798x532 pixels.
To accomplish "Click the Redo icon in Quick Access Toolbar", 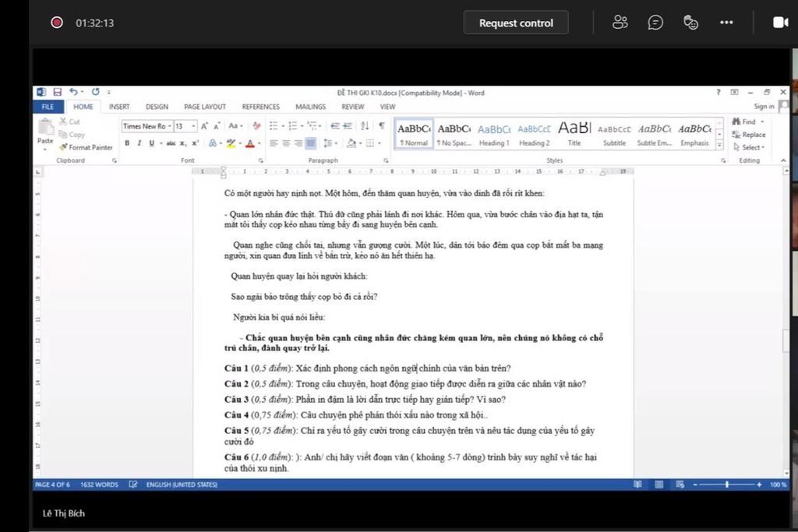I will 95,92.
